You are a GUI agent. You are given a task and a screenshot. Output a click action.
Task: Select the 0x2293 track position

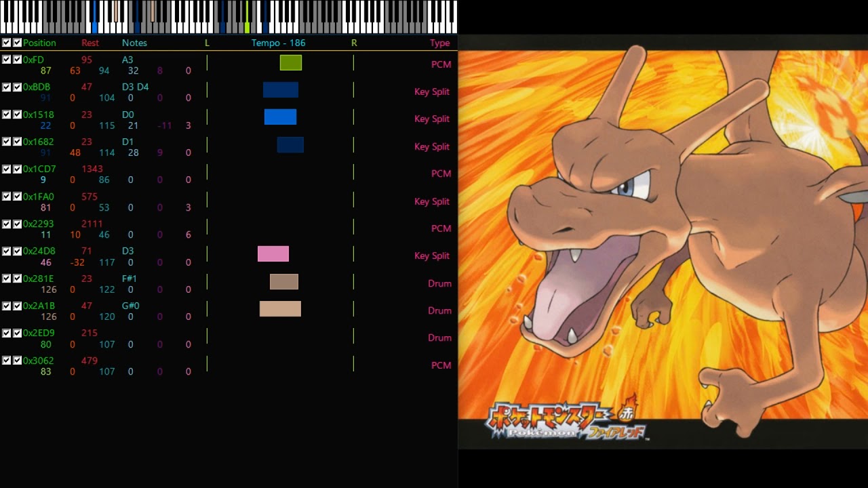[x=39, y=224]
